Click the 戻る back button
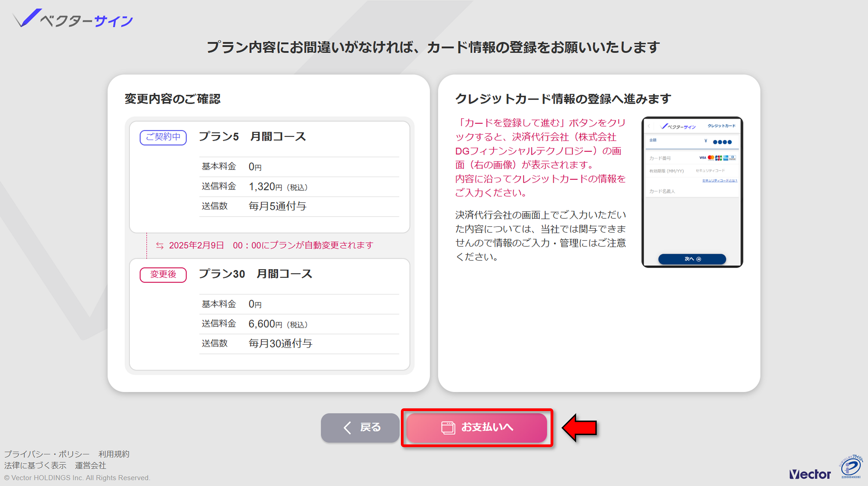 [x=360, y=428]
